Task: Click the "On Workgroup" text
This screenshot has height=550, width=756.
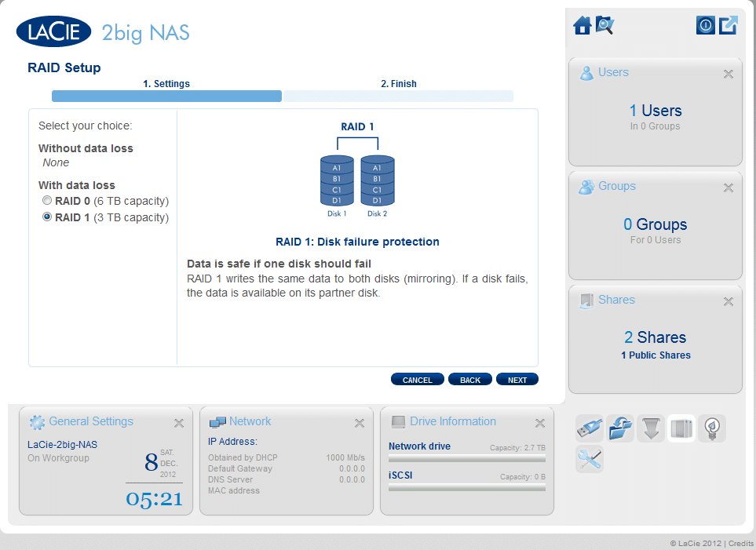Action: tap(58, 458)
